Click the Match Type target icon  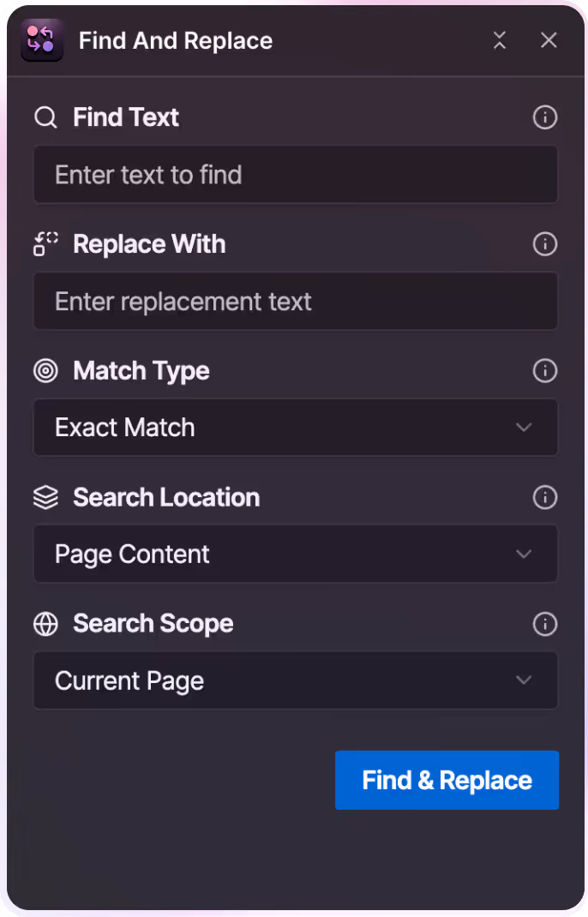pyautogui.click(x=45, y=371)
